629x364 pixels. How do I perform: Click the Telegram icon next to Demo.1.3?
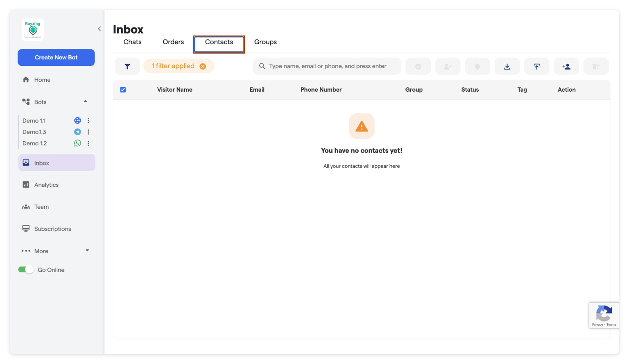pos(77,132)
